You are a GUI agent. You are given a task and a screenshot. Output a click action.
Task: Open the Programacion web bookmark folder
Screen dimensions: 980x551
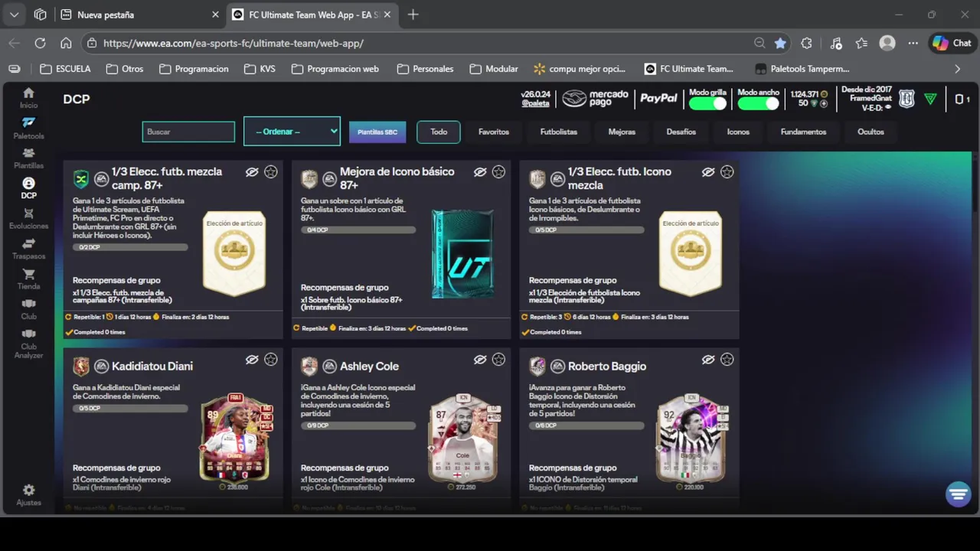(x=335, y=69)
